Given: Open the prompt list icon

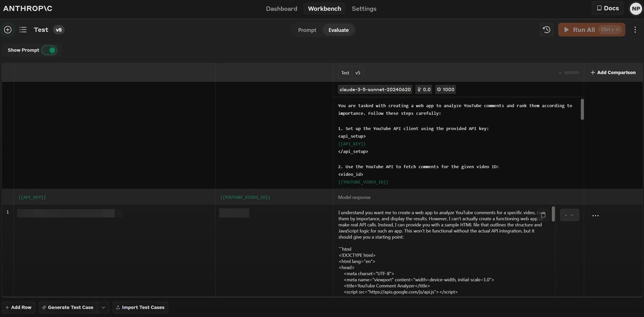Looking at the screenshot, I should click(x=23, y=30).
